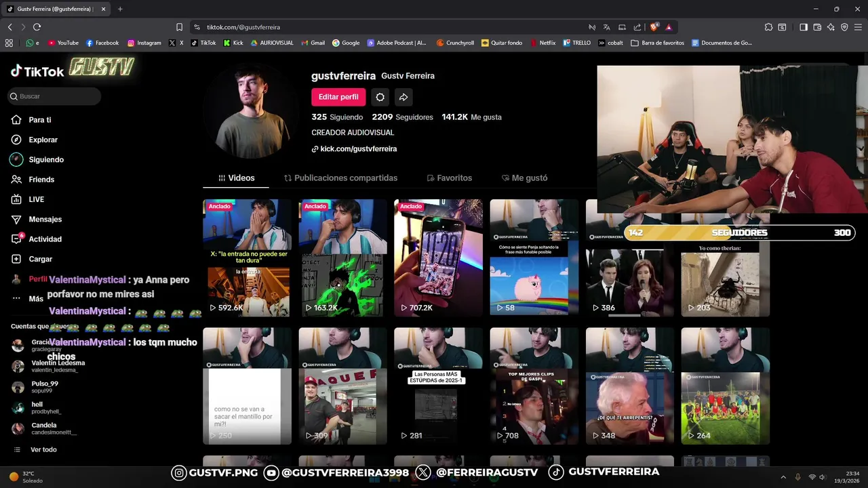Image resolution: width=868 pixels, height=488 pixels.
Task: Toggle the browser sidebar panel icon
Action: click(x=804, y=27)
